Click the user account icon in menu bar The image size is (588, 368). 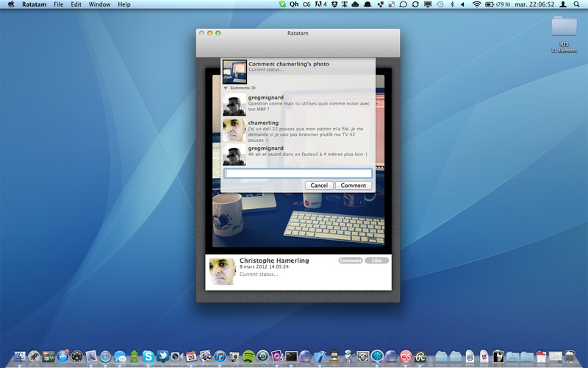[563, 4]
